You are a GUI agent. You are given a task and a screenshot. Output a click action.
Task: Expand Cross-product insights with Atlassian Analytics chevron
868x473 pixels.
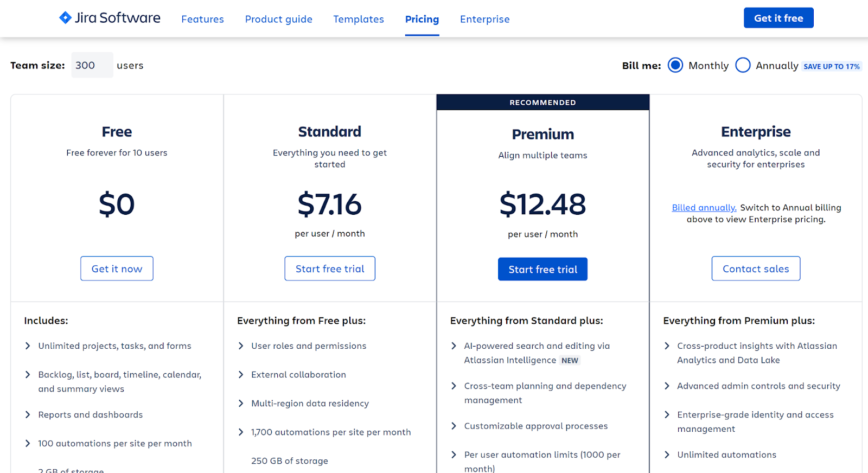pos(667,346)
